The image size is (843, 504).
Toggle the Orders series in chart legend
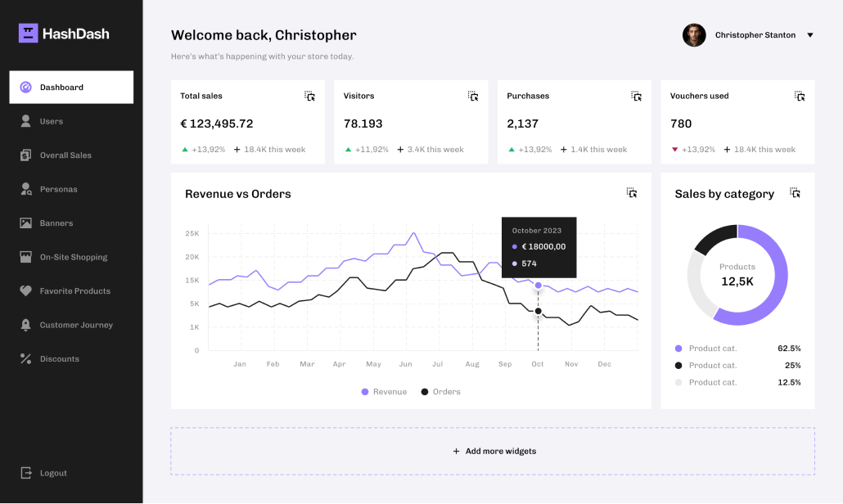click(x=440, y=391)
